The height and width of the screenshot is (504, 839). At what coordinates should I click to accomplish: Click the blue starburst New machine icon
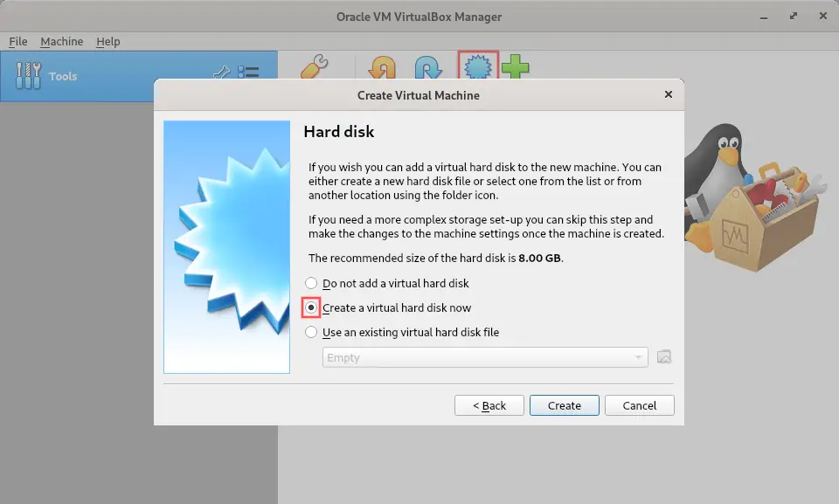click(478, 66)
